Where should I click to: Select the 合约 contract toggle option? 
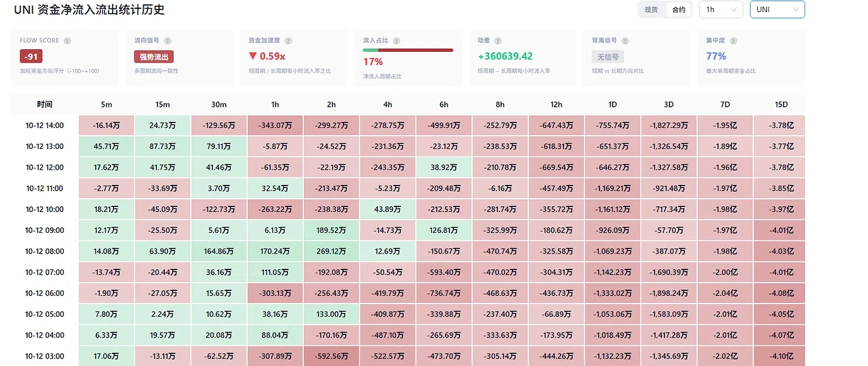pos(678,9)
